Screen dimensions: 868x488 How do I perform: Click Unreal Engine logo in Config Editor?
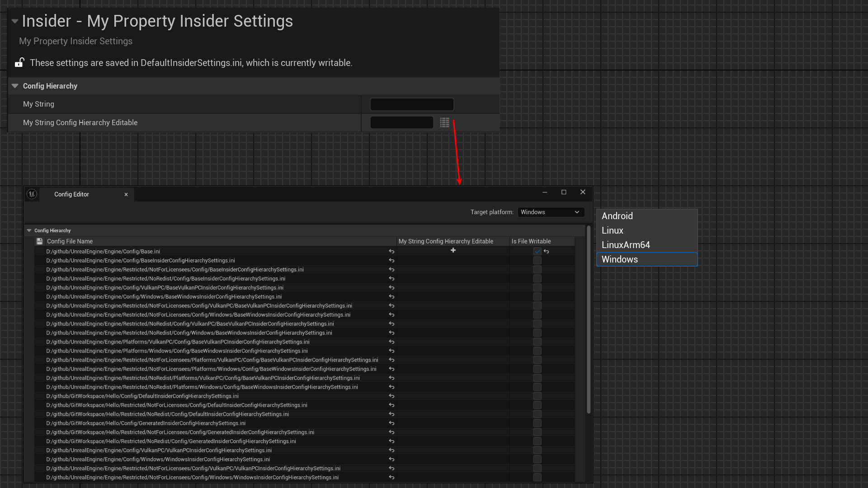(32, 194)
